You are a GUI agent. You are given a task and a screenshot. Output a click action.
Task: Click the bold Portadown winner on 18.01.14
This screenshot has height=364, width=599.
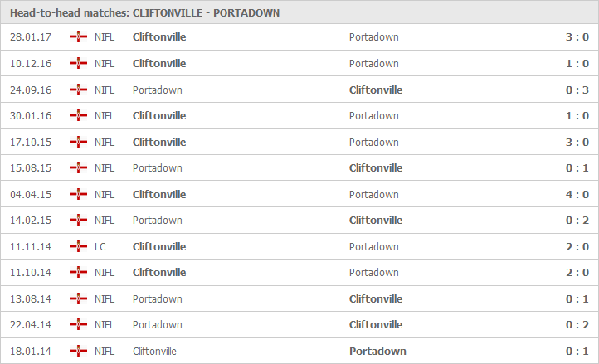[377, 351]
